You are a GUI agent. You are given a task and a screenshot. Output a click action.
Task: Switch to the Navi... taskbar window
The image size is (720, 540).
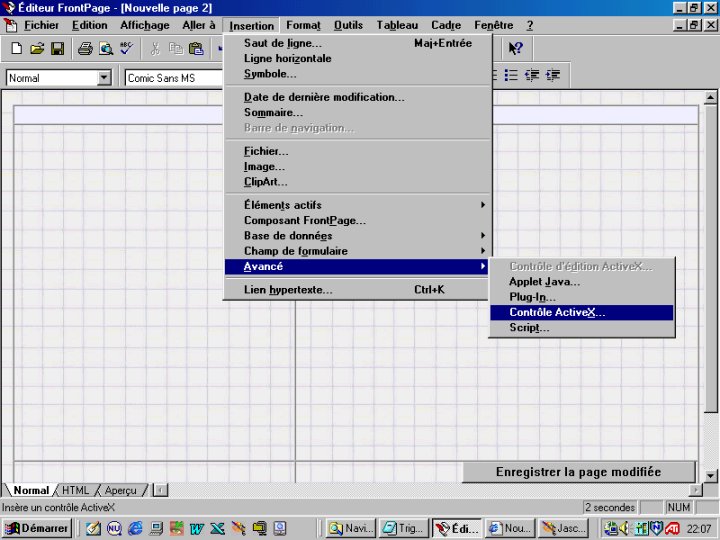(x=351, y=529)
